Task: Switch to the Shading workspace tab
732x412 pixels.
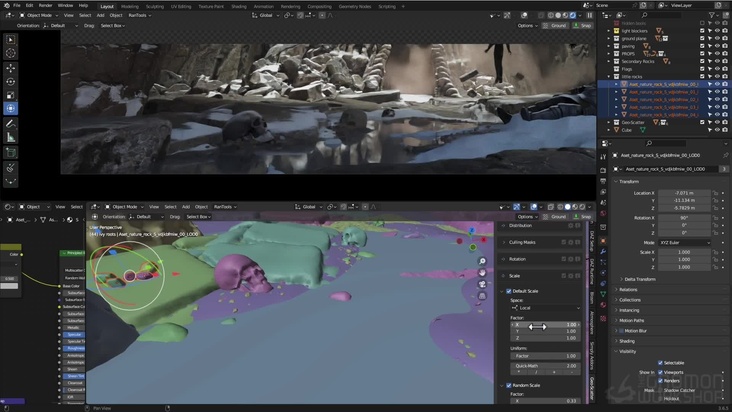Action: pyautogui.click(x=239, y=7)
